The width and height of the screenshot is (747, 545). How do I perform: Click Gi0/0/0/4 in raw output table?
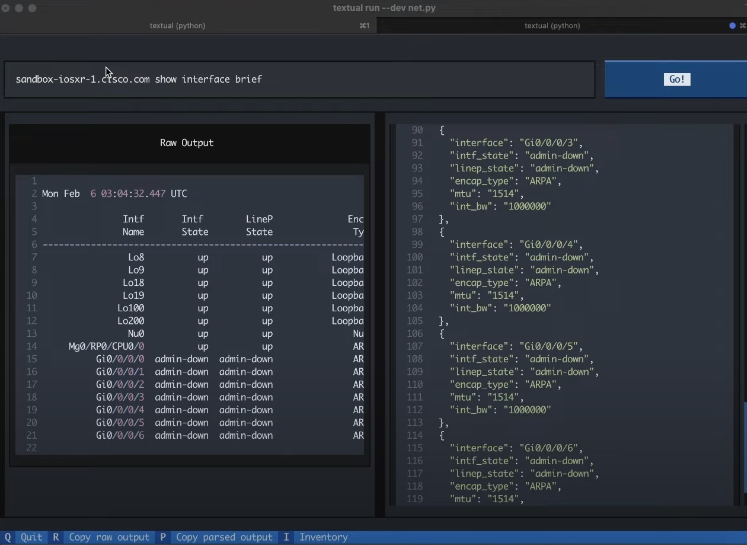click(120, 410)
